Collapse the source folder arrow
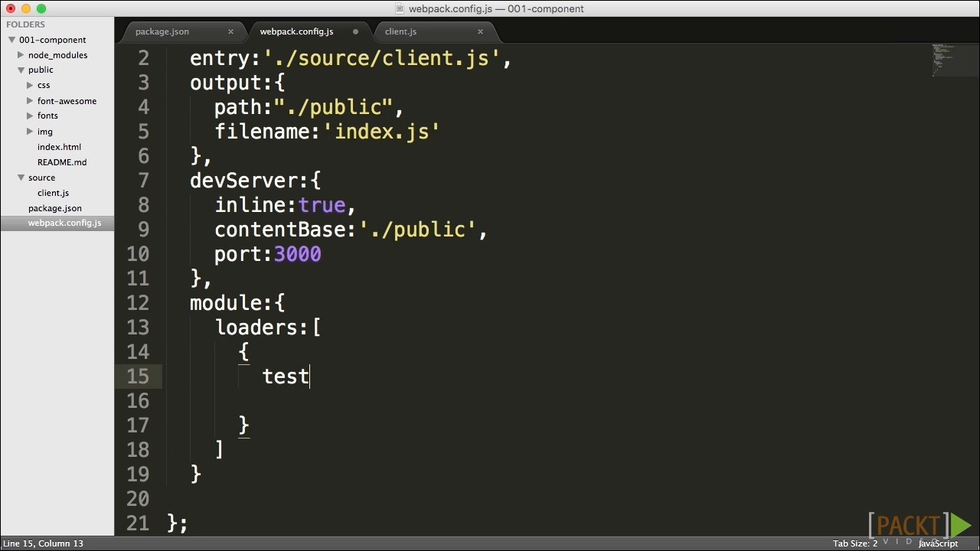The width and height of the screenshot is (980, 551). pyautogui.click(x=21, y=178)
